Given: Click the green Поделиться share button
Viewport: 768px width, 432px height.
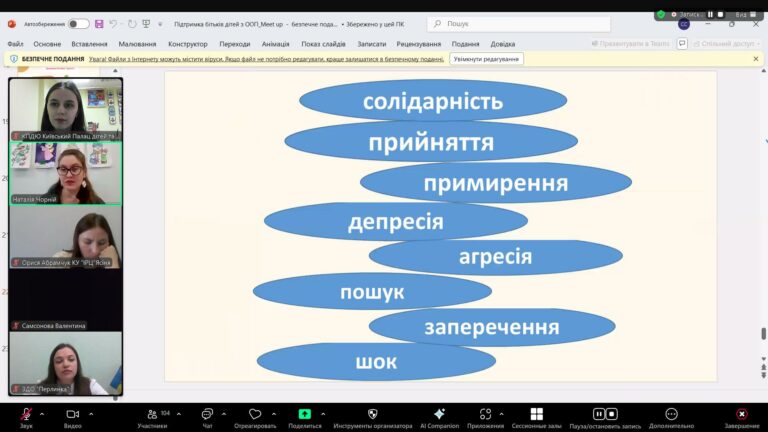Looking at the screenshot, I should pos(304,414).
